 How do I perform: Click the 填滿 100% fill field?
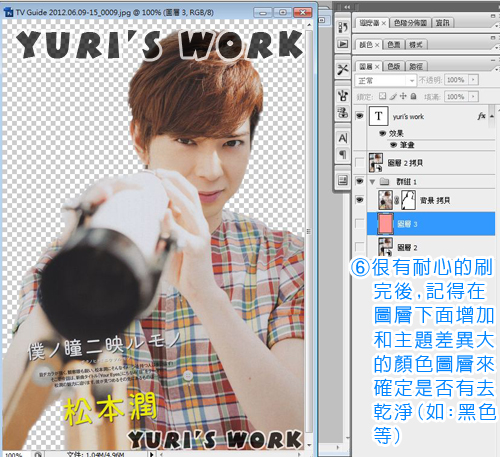click(456, 96)
